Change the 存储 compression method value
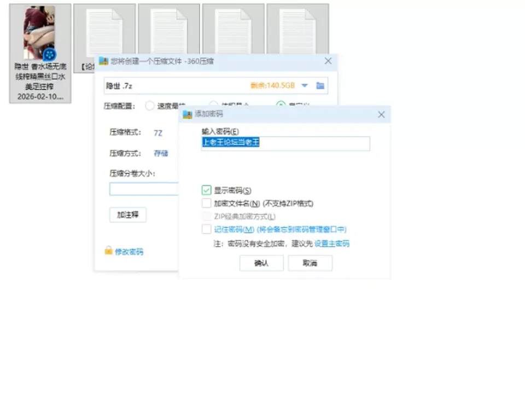The image size is (525, 420). (x=161, y=153)
